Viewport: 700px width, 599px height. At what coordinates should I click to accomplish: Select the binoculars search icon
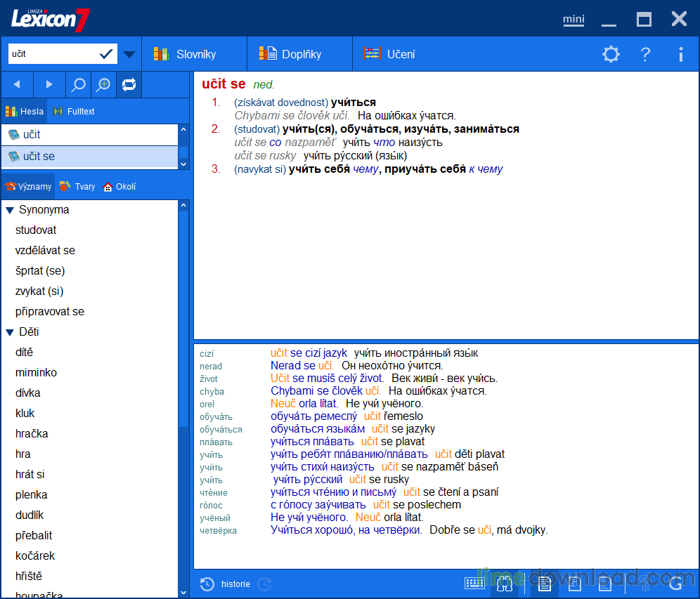coord(504,584)
